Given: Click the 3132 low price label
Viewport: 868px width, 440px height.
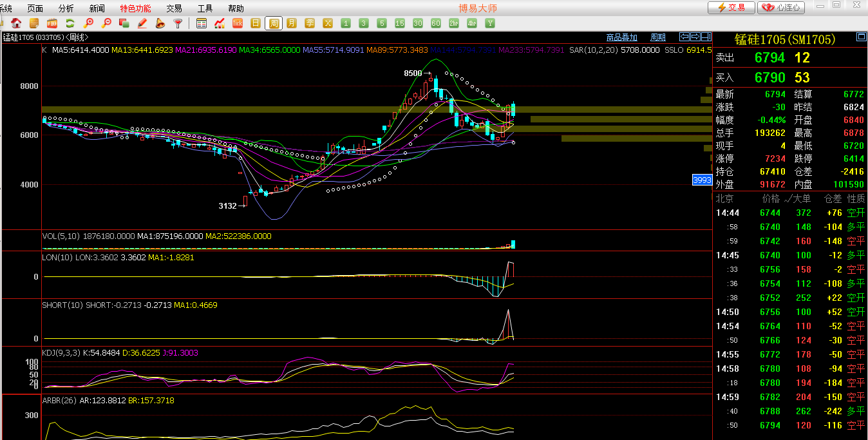Looking at the screenshot, I should (227, 206).
